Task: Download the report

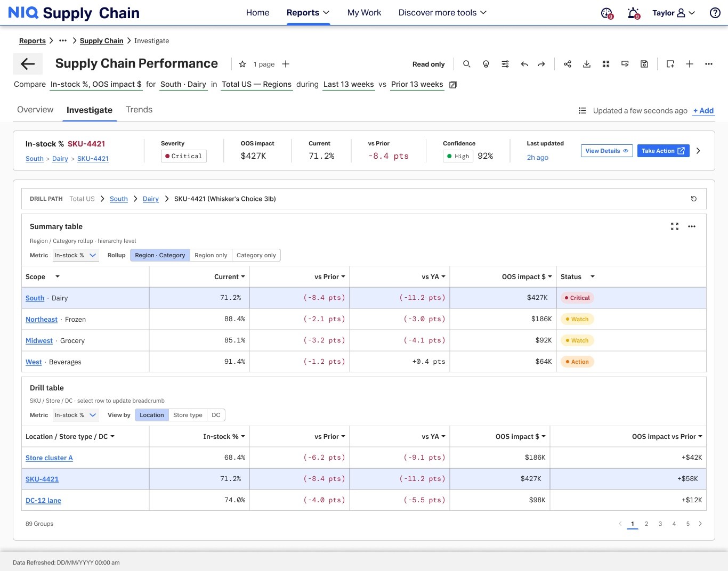Action: pyautogui.click(x=587, y=64)
